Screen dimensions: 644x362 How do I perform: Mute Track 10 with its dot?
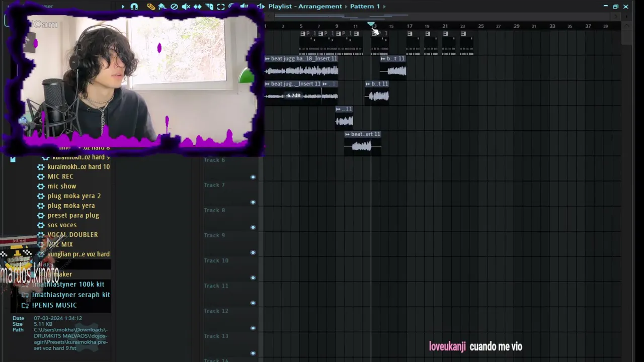point(253,278)
